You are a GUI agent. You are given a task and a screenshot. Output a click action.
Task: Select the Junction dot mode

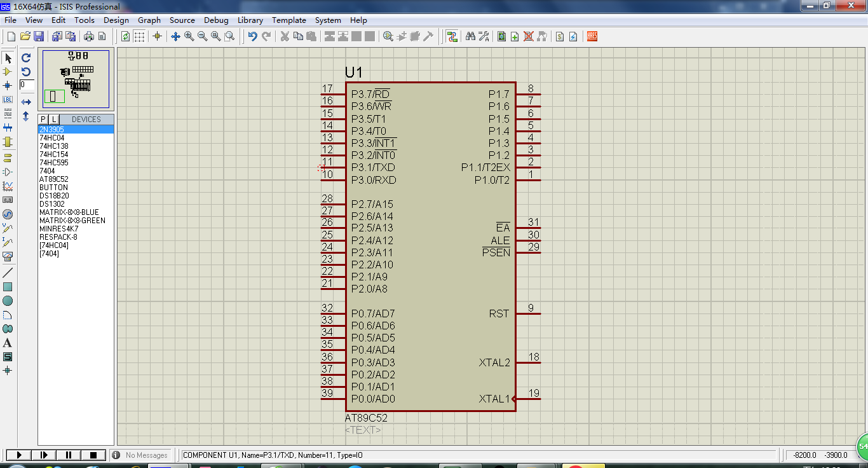[8, 85]
